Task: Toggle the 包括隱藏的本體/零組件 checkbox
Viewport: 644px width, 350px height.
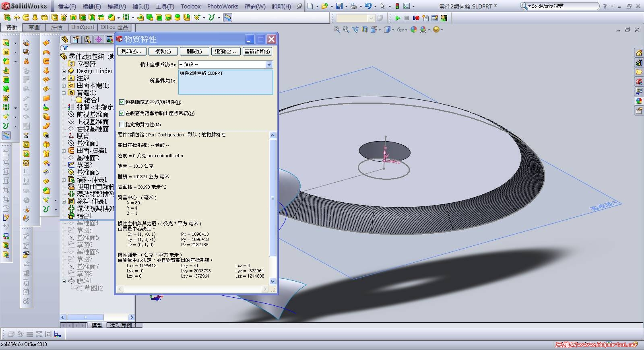Action: (x=122, y=102)
